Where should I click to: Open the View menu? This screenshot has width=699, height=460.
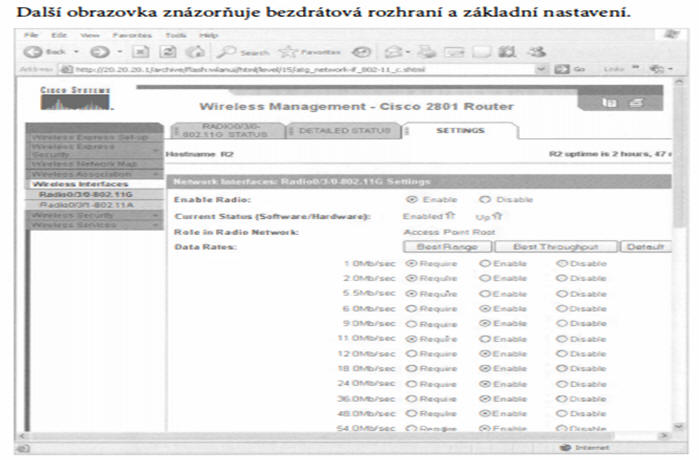90,35
